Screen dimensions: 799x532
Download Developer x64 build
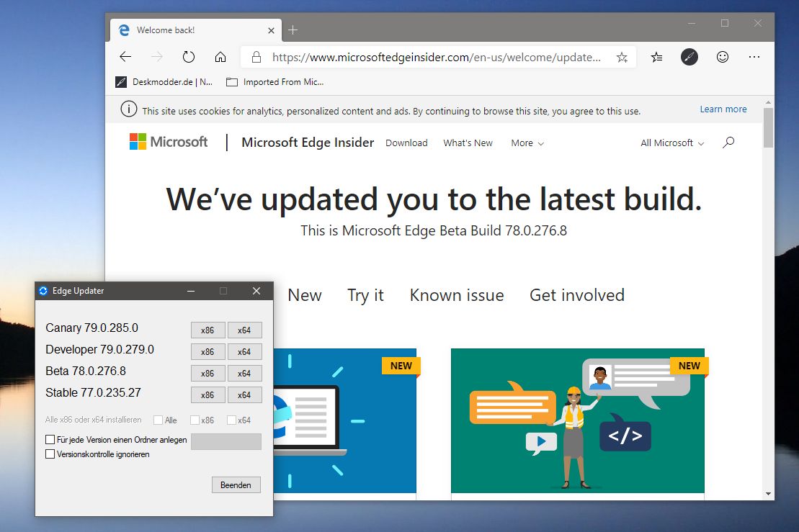244,352
